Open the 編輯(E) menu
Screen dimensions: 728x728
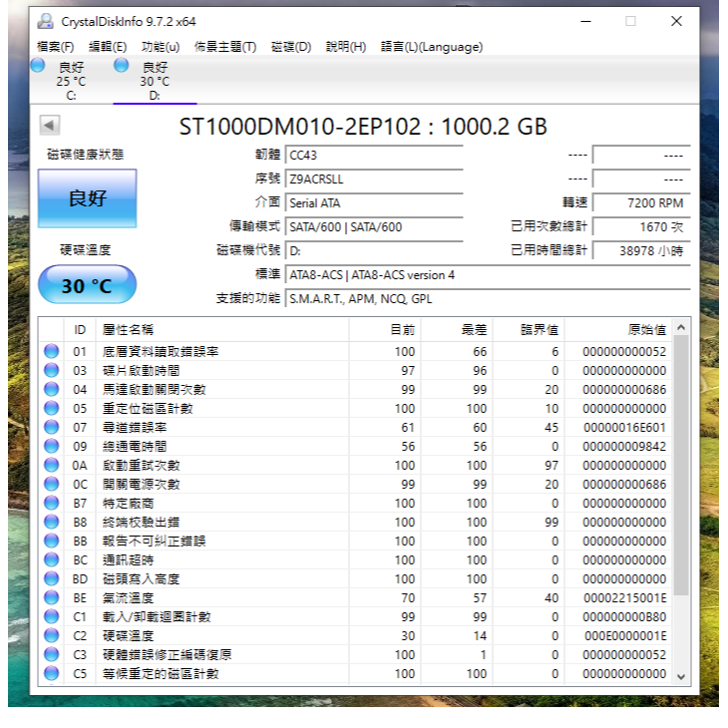coord(108,47)
